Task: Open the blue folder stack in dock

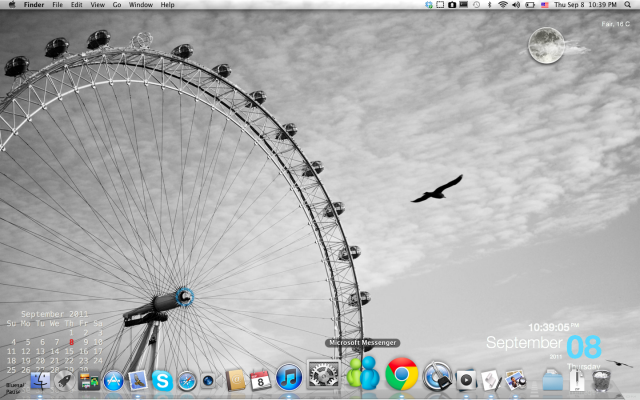Action: (x=553, y=380)
